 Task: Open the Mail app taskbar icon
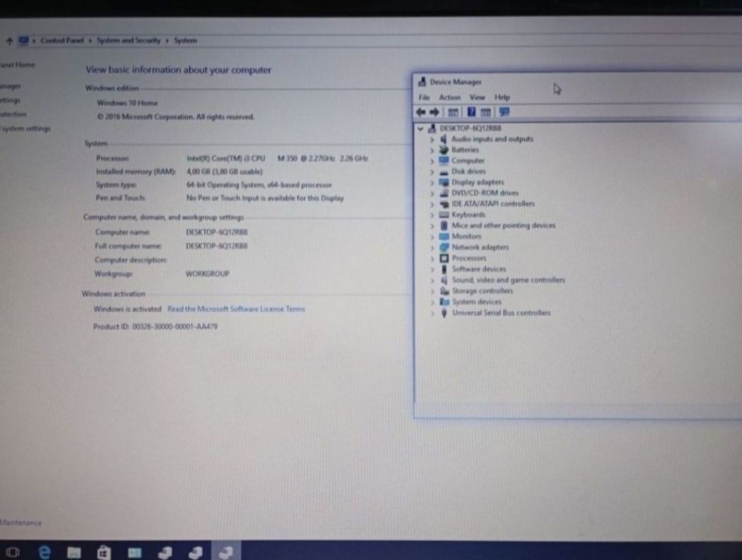(134, 553)
